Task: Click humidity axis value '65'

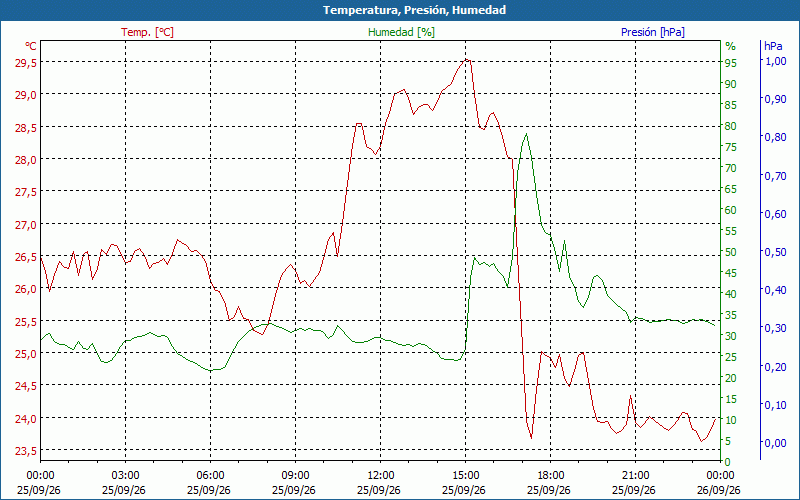Action: point(731,189)
